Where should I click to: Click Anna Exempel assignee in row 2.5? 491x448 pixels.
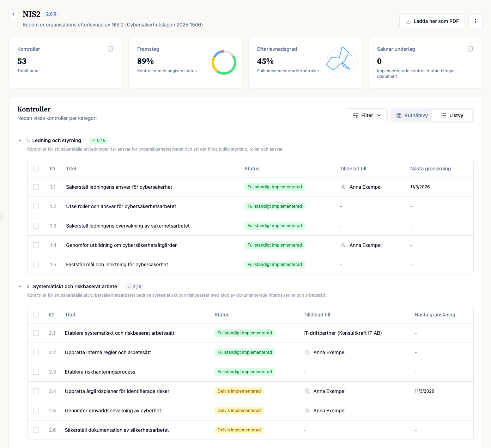point(329,411)
